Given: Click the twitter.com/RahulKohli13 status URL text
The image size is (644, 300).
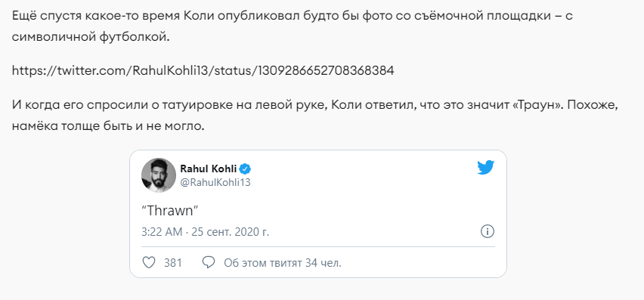Looking at the screenshot, I should tap(203, 70).
